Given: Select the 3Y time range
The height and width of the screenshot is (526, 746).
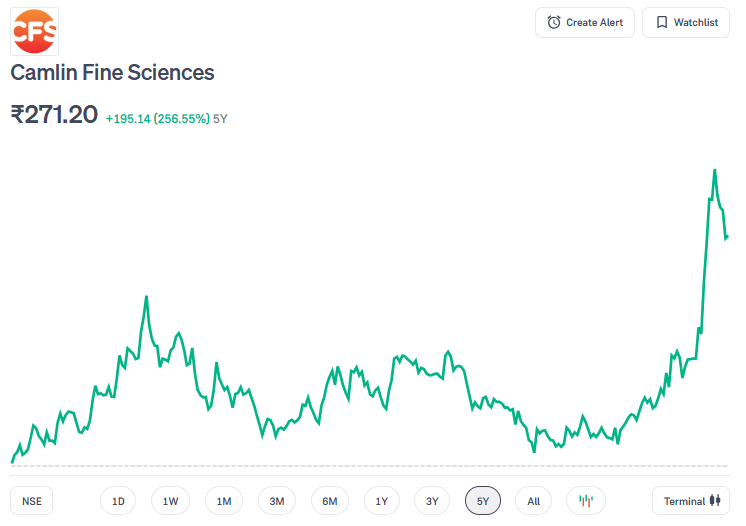Looking at the screenshot, I should click(x=432, y=501).
